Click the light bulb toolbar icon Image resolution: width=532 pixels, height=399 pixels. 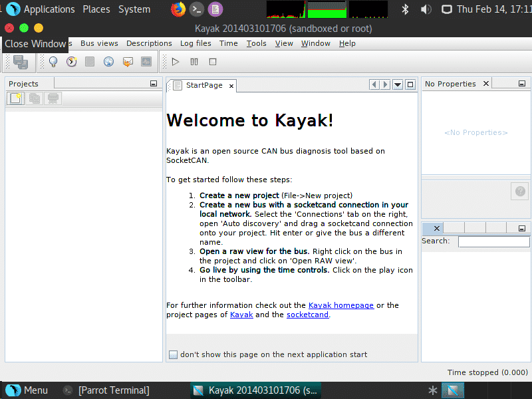pyautogui.click(x=53, y=62)
